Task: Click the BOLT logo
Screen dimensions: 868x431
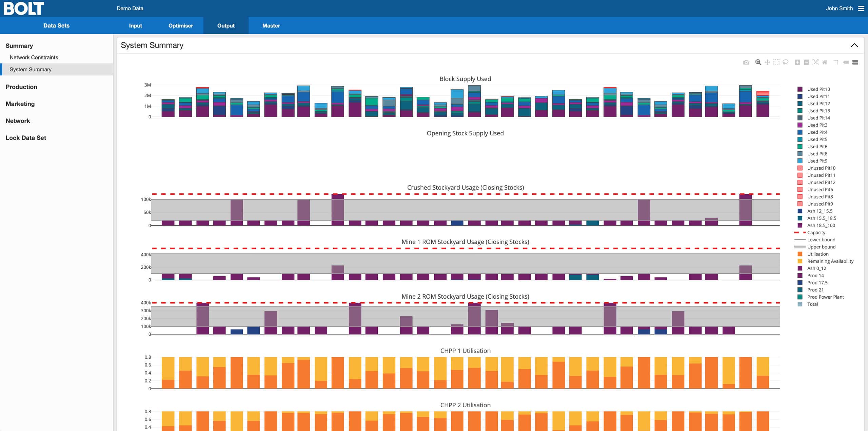Action: 24,8
